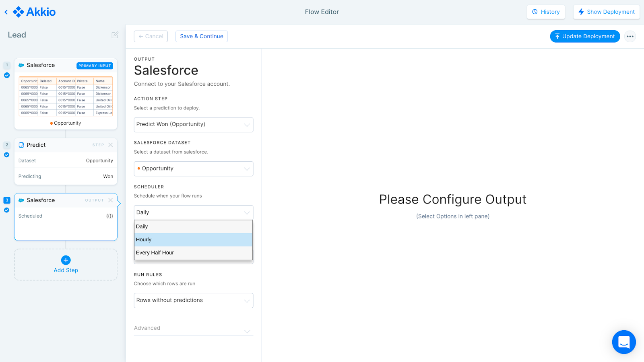Click Update Deployment button

[585, 36]
